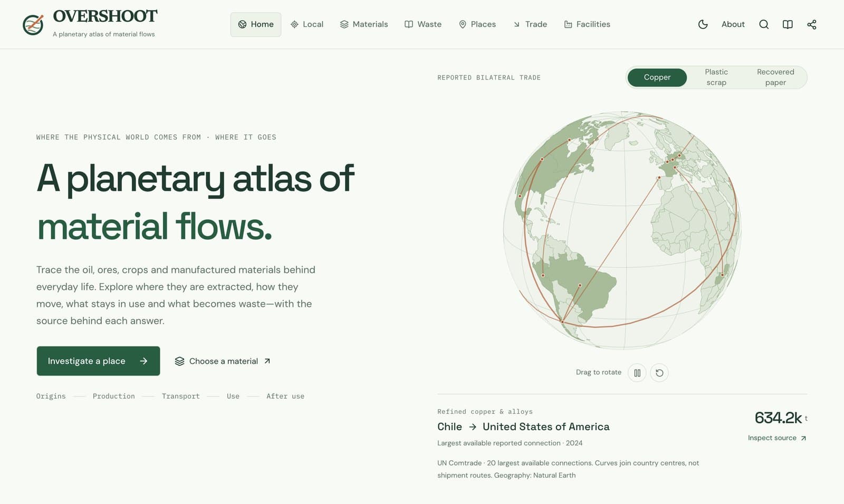
Task: Go to the Local section
Action: (x=307, y=24)
